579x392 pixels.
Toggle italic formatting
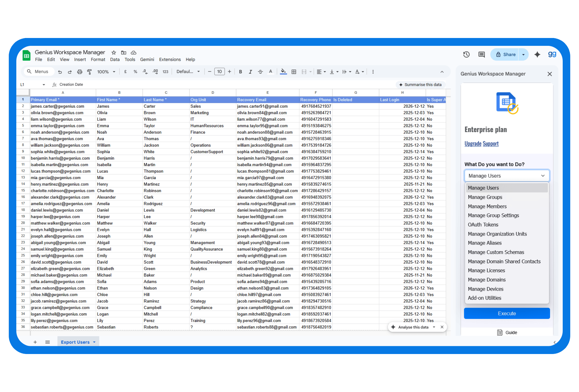click(x=250, y=72)
